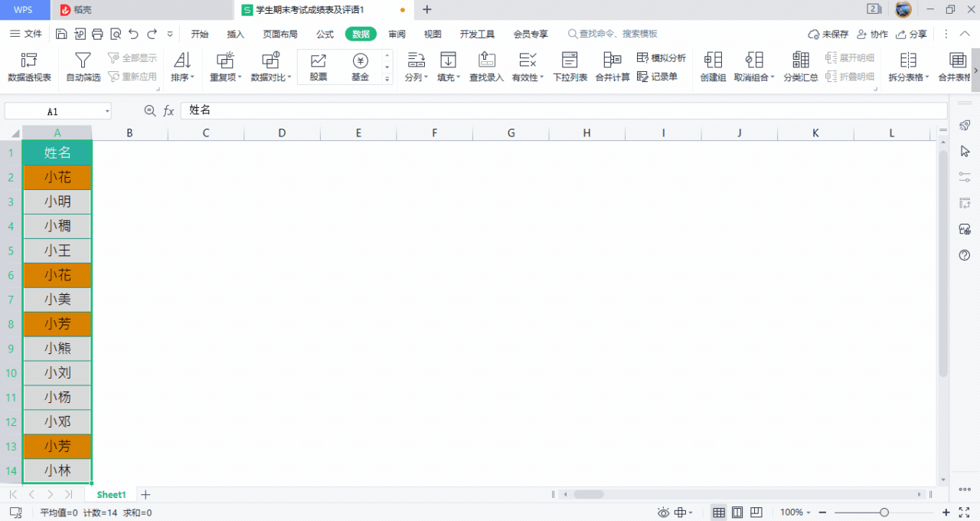
Task: Open 记录单 record form
Action: click(x=658, y=77)
